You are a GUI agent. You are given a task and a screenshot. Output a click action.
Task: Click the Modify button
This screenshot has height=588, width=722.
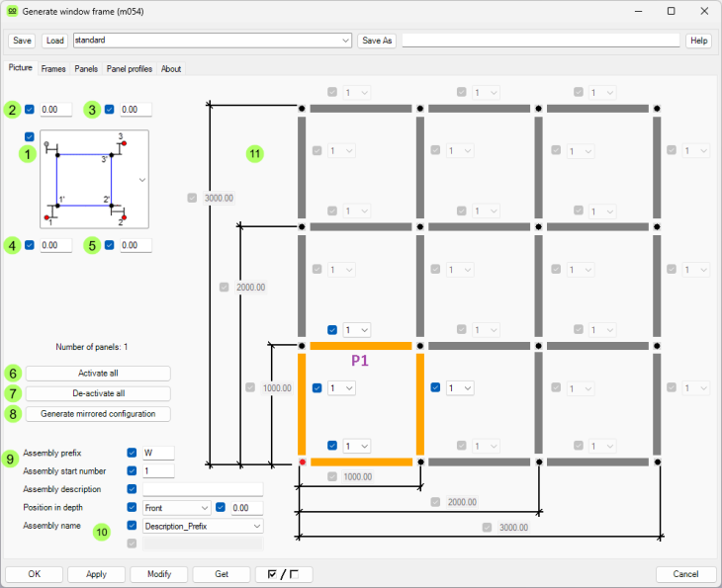[x=159, y=574]
